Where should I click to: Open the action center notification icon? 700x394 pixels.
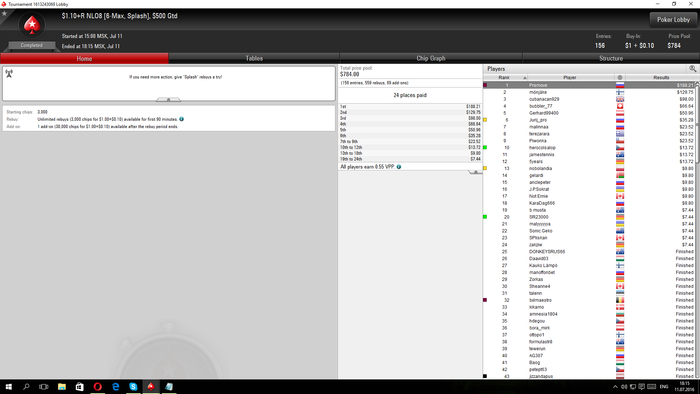(x=642, y=387)
